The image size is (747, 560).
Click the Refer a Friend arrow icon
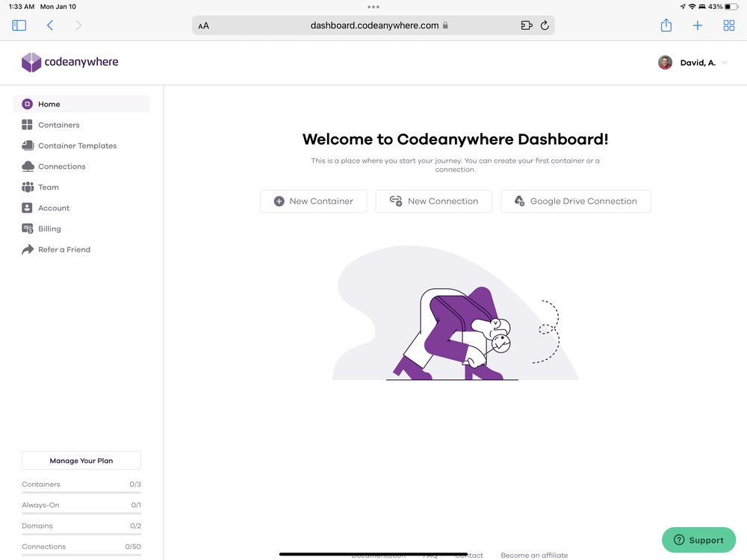pos(28,249)
